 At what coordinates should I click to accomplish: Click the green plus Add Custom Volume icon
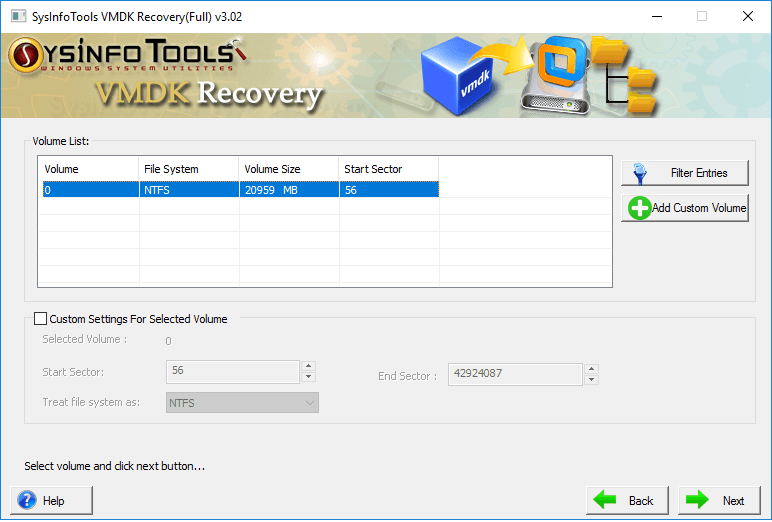point(639,208)
